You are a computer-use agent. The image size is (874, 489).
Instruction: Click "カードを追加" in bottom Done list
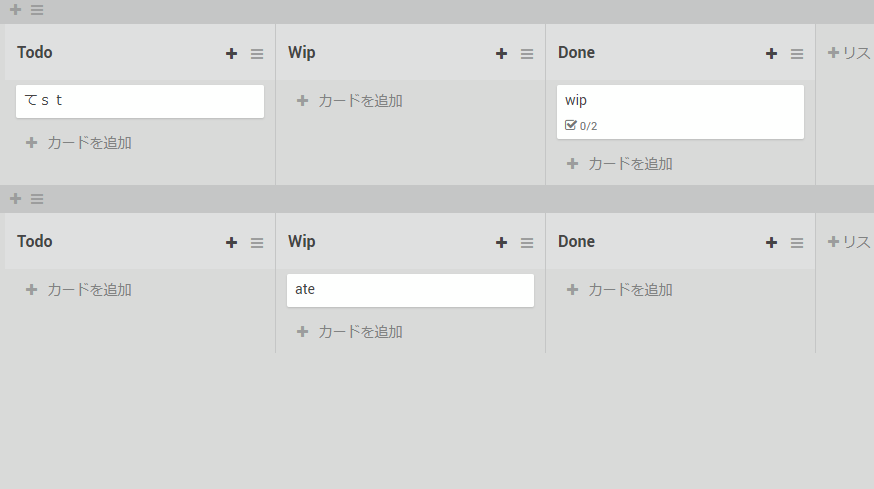[620, 290]
